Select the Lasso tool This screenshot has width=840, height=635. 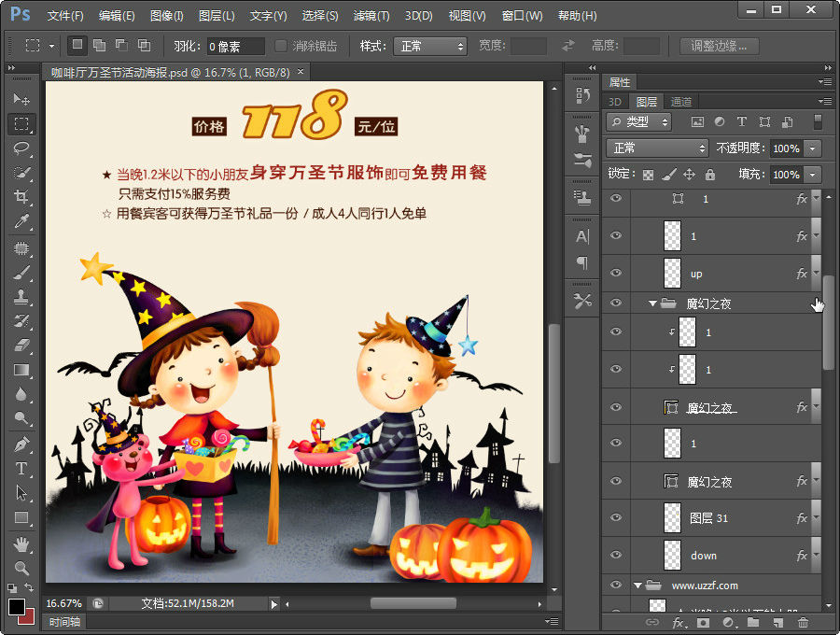pyautogui.click(x=21, y=148)
